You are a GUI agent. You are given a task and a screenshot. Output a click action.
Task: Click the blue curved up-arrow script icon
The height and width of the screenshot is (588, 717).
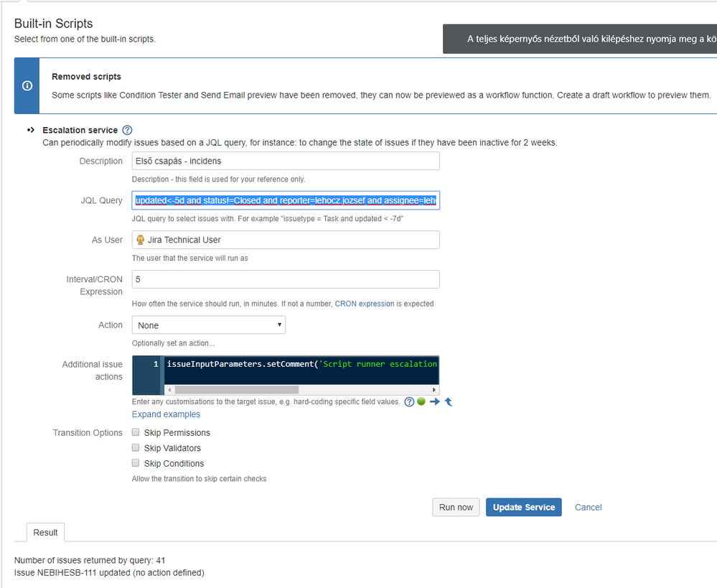pos(449,402)
